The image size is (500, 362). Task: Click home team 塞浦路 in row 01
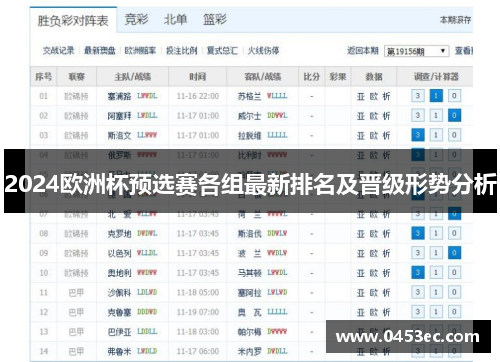(x=119, y=96)
